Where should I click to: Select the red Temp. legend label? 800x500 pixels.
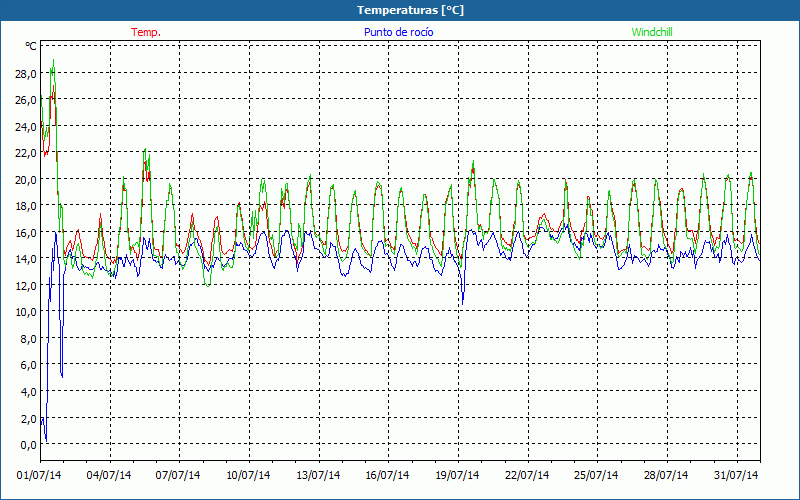146,32
